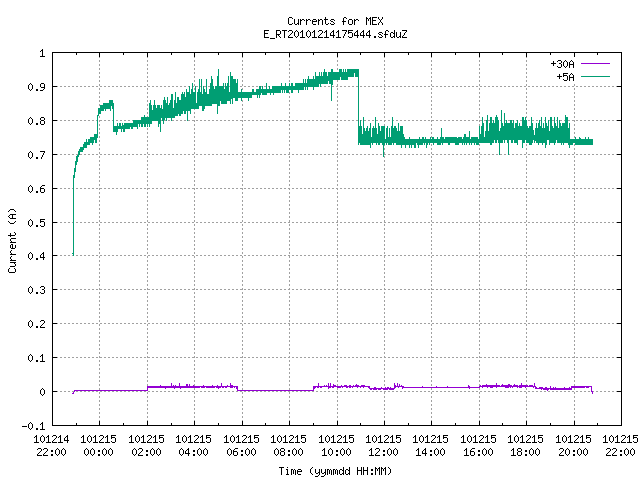This screenshot has width=640, height=480.
Task: Click x-axis label '101215 18:00'
Action: 525,446
